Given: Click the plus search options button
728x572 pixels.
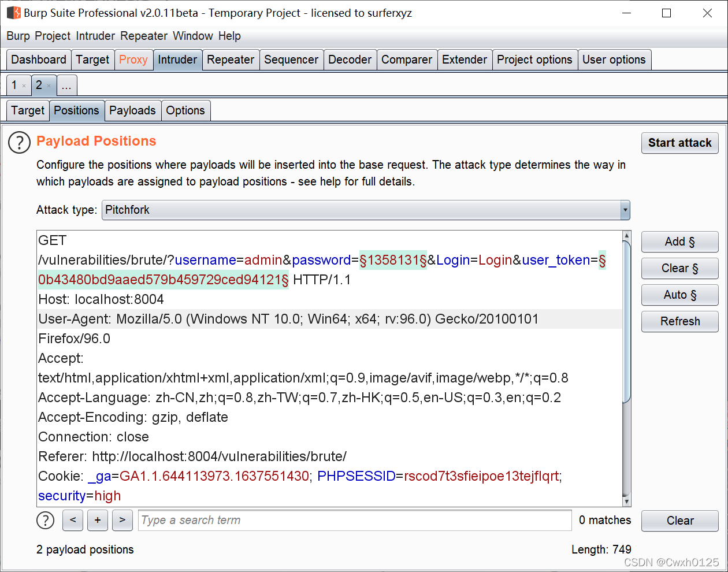Looking at the screenshot, I should click(98, 520).
